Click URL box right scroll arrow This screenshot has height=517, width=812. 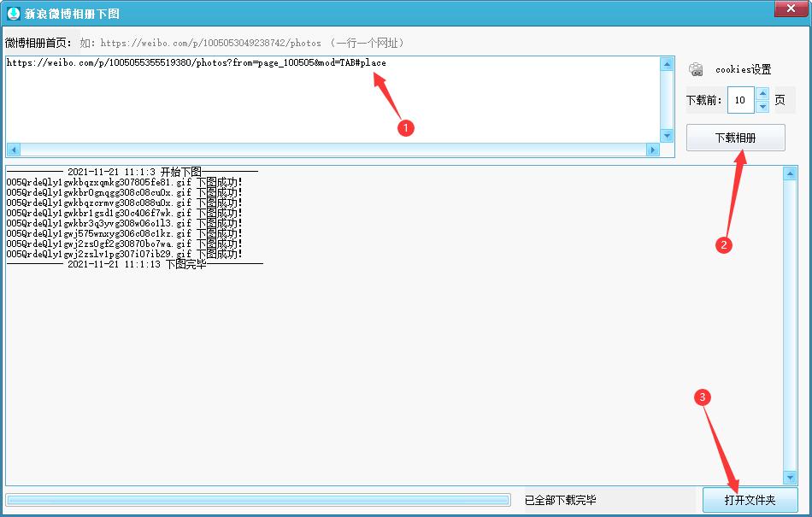pos(652,150)
